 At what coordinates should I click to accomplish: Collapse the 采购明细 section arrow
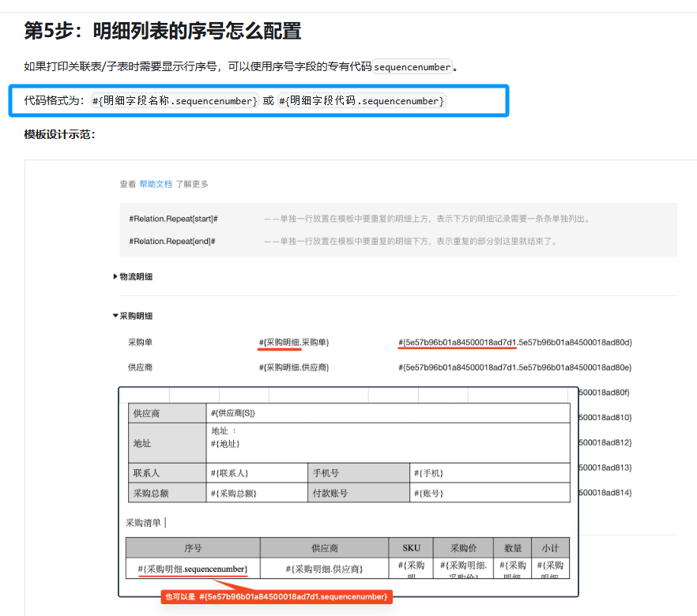(115, 316)
